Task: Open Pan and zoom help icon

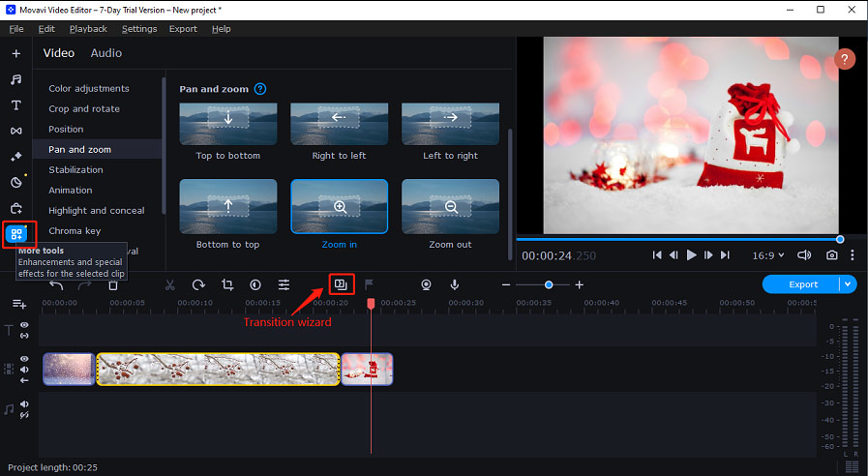Action: pos(259,89)
